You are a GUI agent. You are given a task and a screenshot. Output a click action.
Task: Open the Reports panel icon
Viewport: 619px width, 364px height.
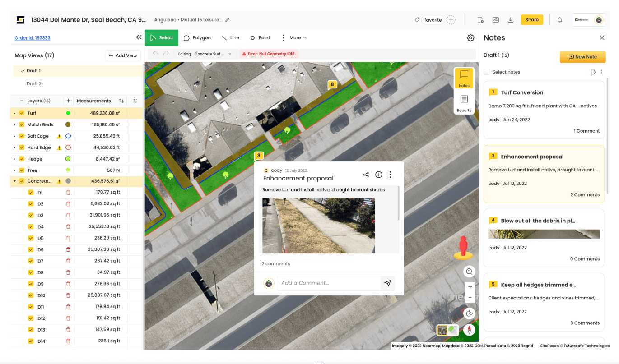pos(464,103)
